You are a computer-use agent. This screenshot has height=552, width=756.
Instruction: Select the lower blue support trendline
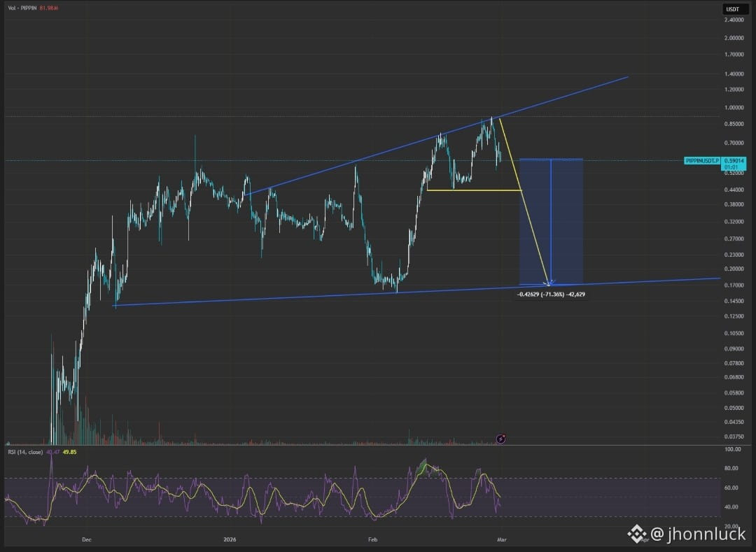click(x=417, y=292)
